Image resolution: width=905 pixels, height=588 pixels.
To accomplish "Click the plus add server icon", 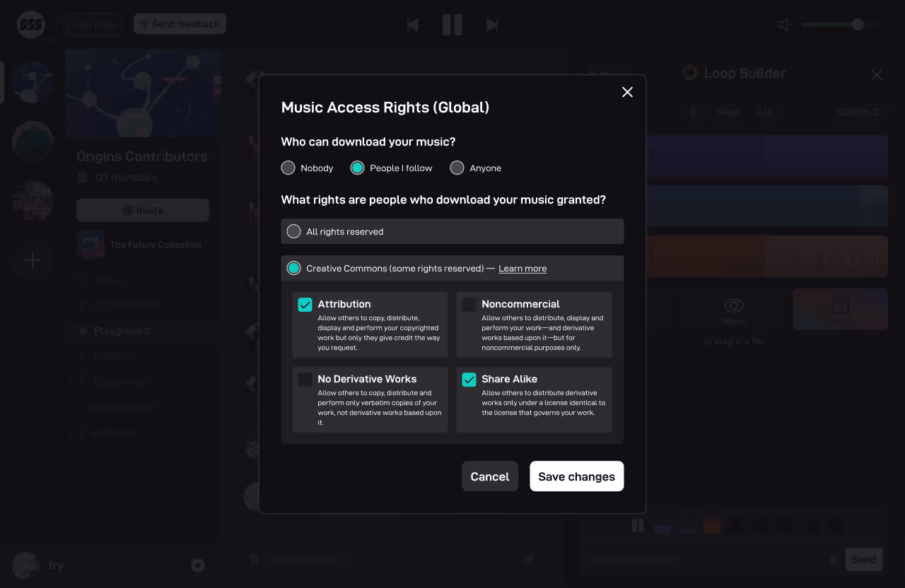I will pos(33,260).
